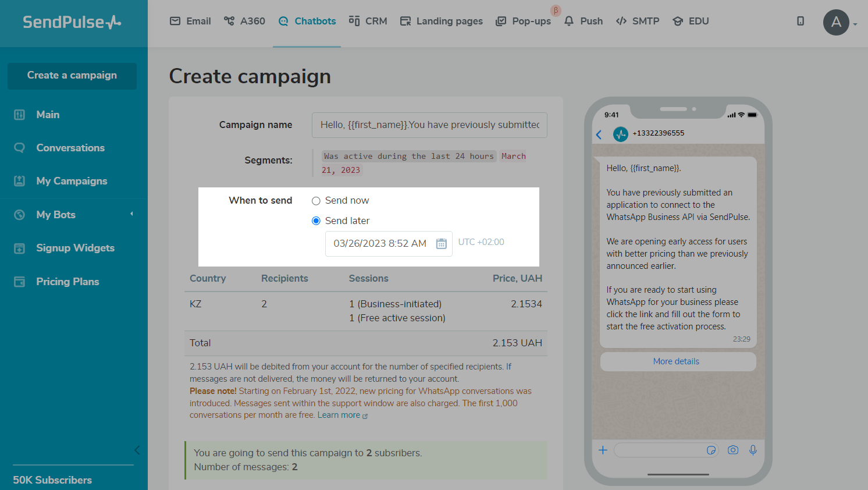
Task: Click the Campaign name input field
Action: (429, 125)
